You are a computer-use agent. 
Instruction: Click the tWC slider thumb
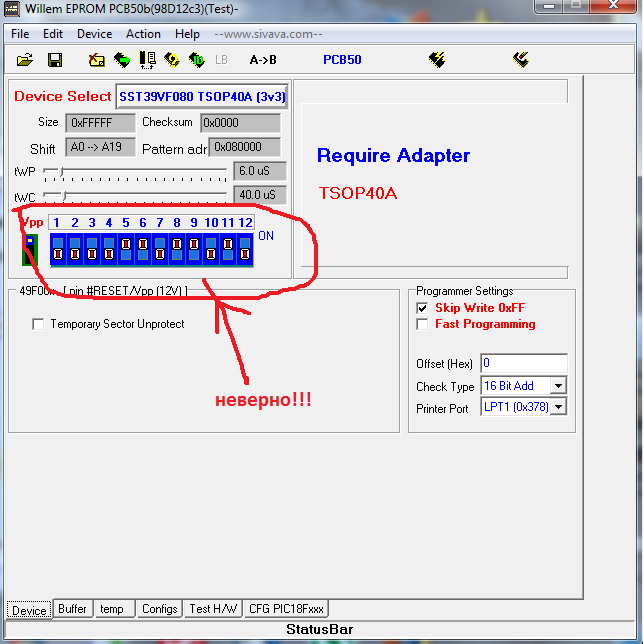pyautogui.click(x=64, y=195)
